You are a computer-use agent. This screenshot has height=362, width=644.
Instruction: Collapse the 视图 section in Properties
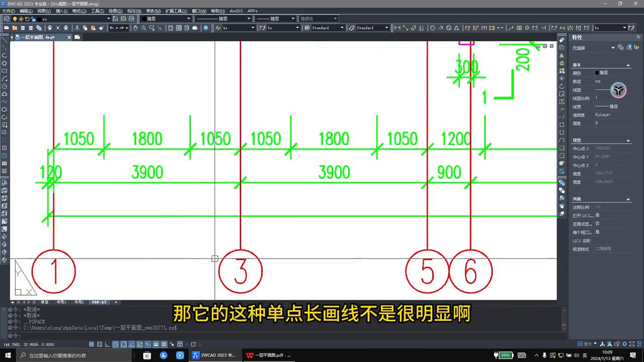pos(628,141)
